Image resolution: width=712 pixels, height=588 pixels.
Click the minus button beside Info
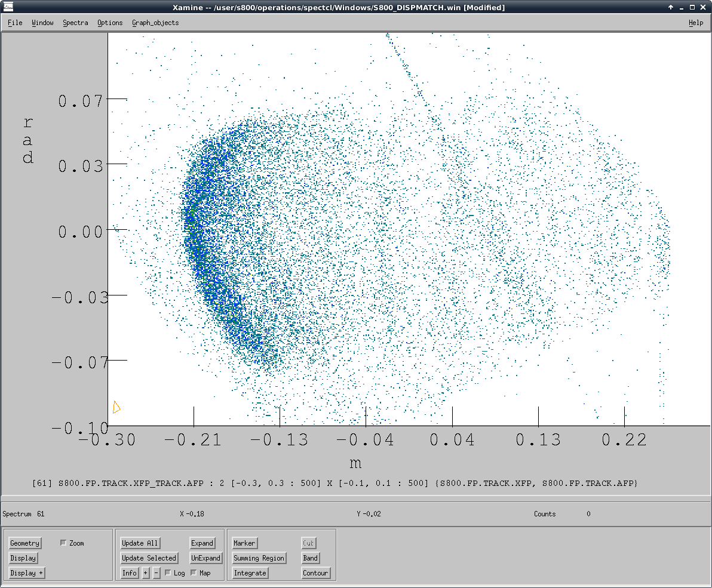[156, 573]
